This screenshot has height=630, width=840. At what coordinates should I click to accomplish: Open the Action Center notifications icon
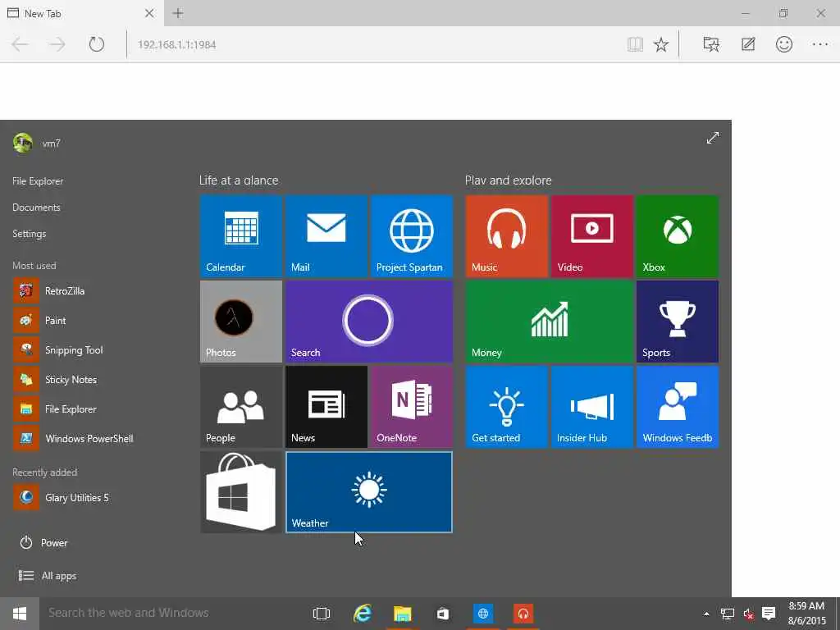(x=769, y=614)
